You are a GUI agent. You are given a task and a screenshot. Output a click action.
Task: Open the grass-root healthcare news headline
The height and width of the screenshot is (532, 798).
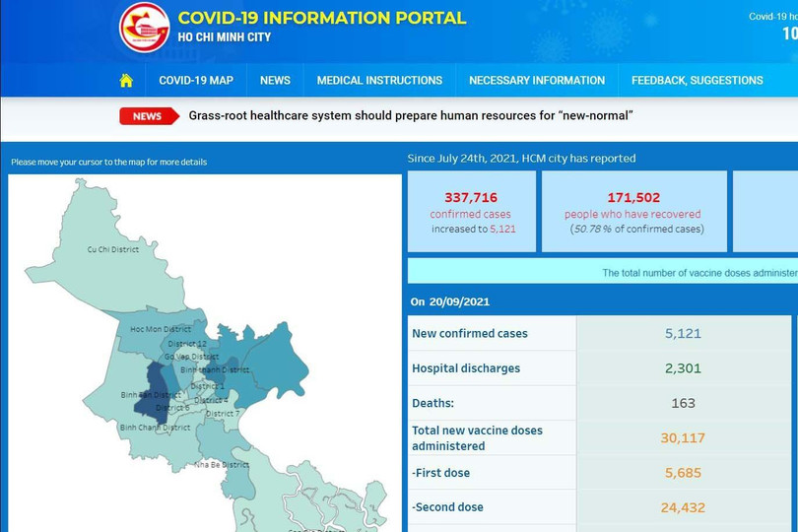[x=410, y=116]
